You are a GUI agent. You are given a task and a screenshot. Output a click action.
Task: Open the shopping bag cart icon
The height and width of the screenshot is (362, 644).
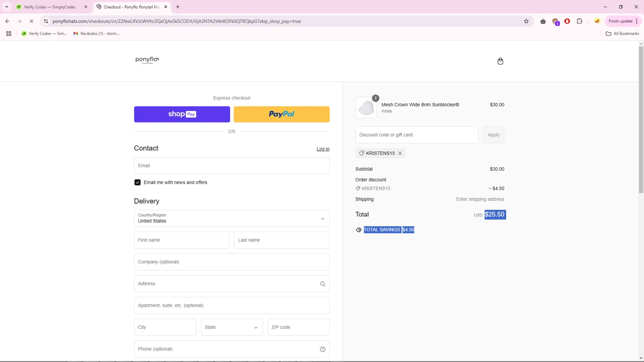(500, 61)
